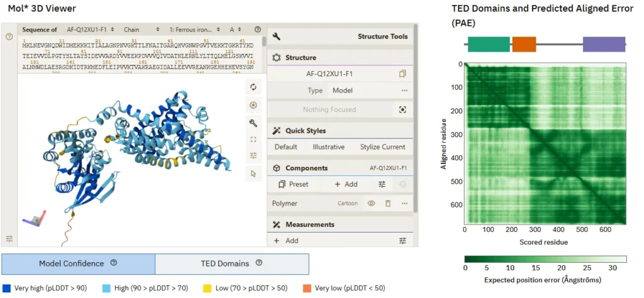Image resolution: width=644 pixels, height=298 pixels.
Task: Toggle the selection mode cursor icon
Action: pos(253,174)
